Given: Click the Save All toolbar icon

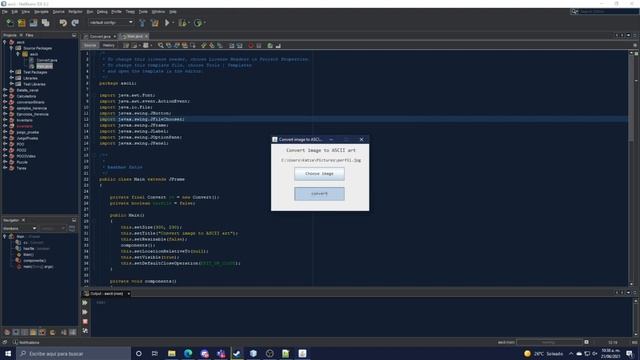Looking at the screenshot, I should (45, 23).
